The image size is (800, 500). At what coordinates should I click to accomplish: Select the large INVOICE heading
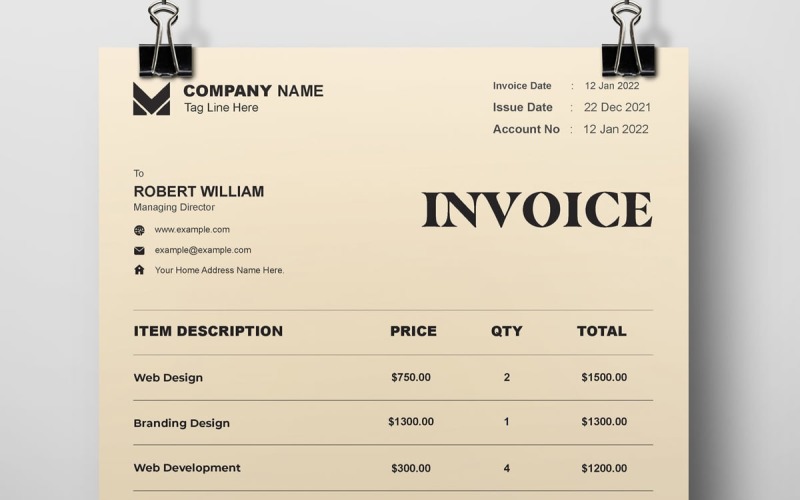click(x=536, y=210)
